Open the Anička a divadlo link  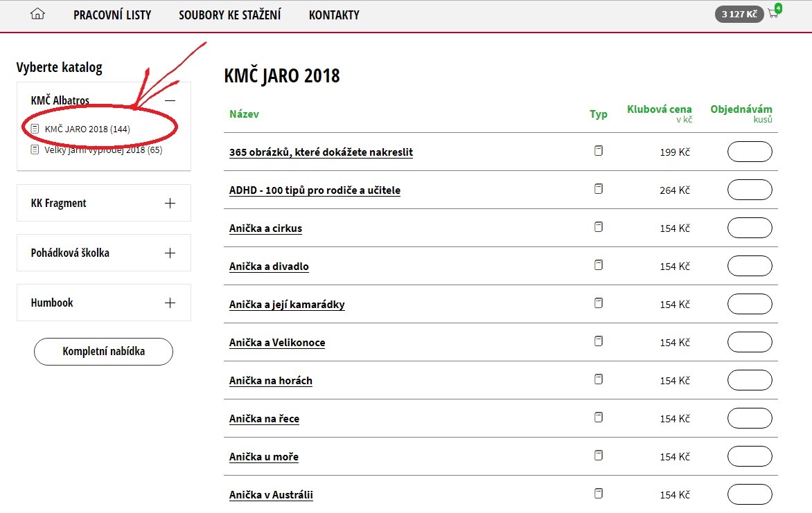pos(269,267)
